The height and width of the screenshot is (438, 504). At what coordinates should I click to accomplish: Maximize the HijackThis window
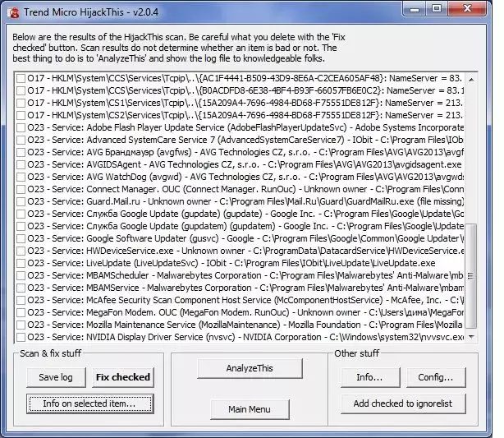pos(437,9)
